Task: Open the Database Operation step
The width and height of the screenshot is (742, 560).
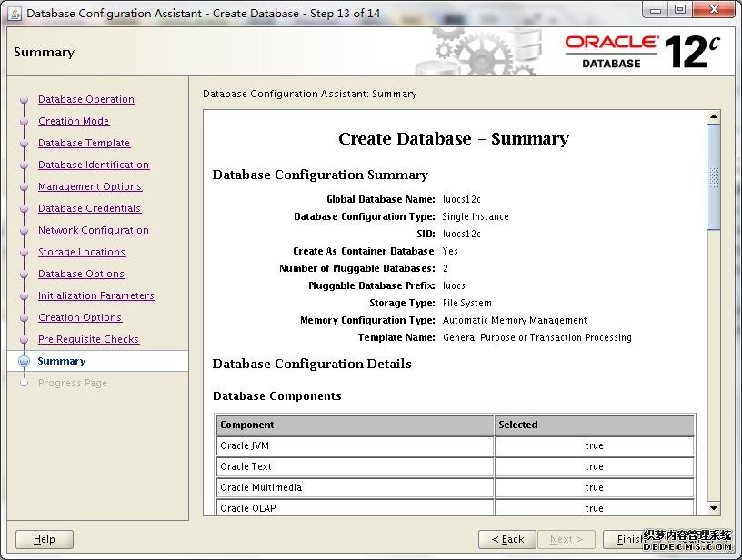Action: pos(86,100)
